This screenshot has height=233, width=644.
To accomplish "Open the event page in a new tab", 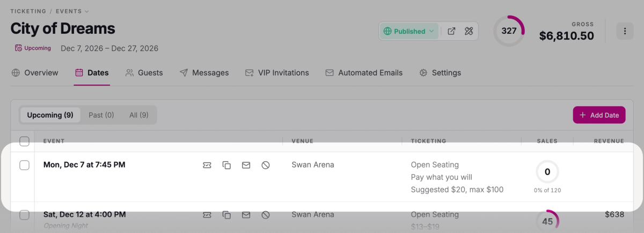I will click(451, 31).
